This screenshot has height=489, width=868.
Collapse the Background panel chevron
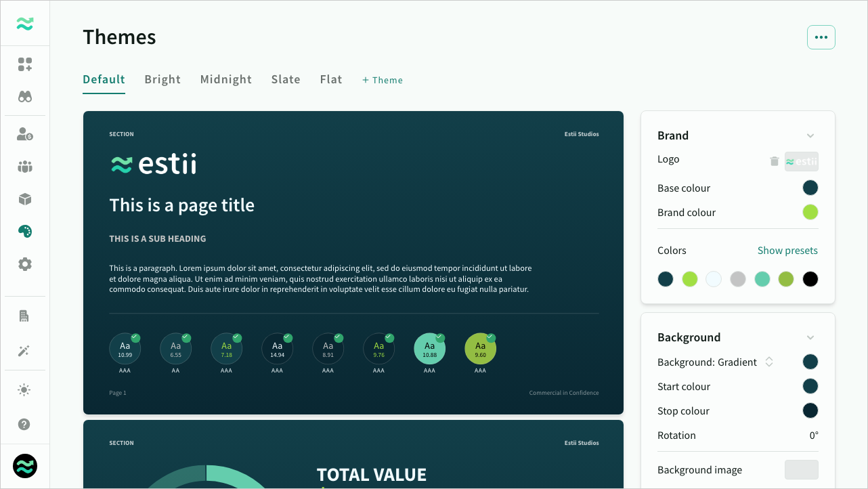(x=810, y=337)
